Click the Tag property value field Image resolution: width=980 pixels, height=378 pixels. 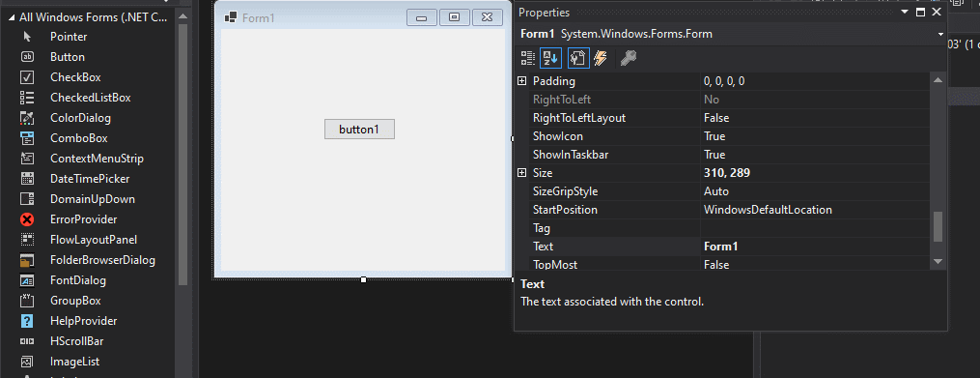(815, 228)
